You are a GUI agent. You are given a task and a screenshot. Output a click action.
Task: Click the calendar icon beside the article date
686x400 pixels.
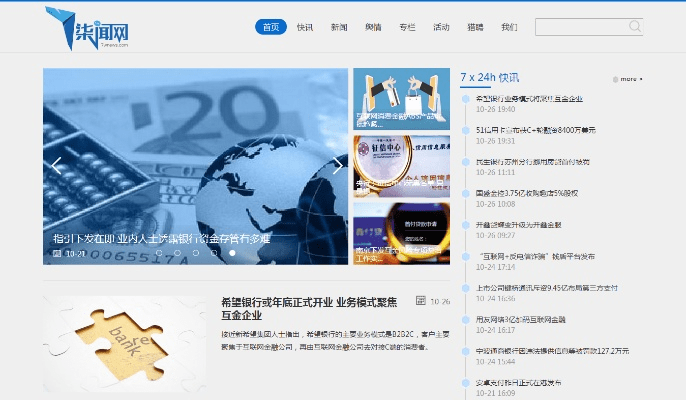click(x=421, y=300)
